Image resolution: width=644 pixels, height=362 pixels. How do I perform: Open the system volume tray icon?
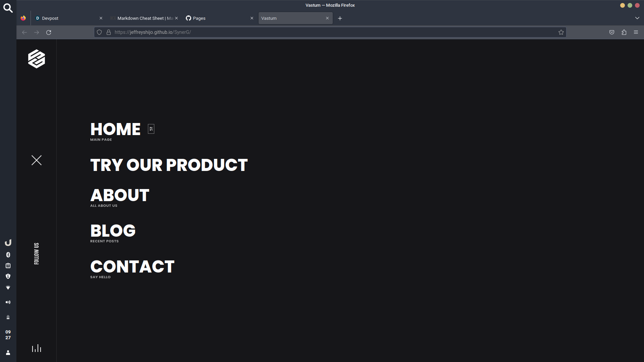click(x=8, y=302)
